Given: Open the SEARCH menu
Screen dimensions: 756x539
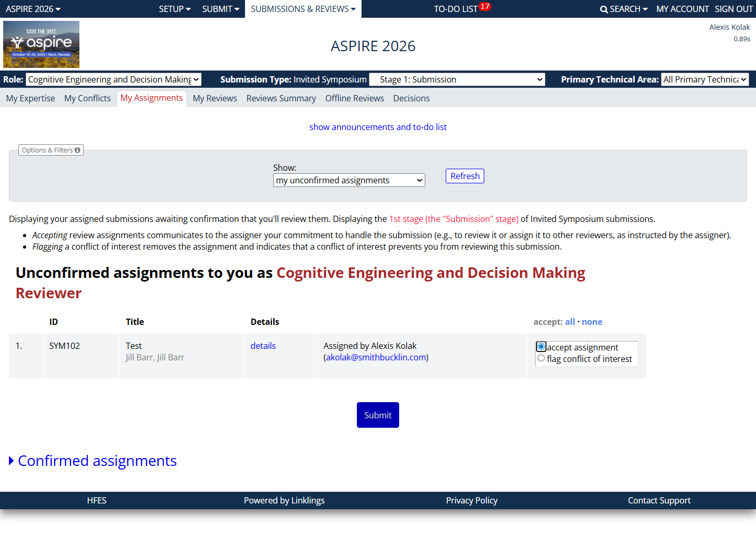Looking at the screenshot, I should pos(624,9).
